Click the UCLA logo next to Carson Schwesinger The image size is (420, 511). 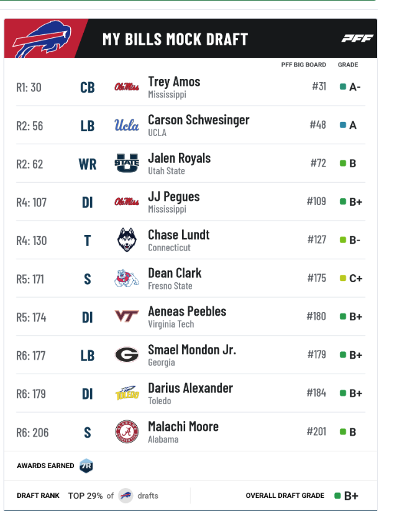click(x=127, y=126)
